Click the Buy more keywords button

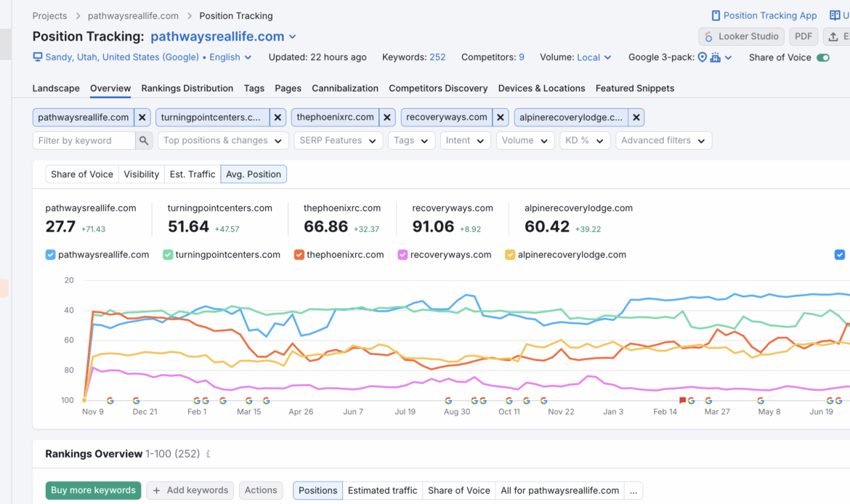click(x=93, y=490)
